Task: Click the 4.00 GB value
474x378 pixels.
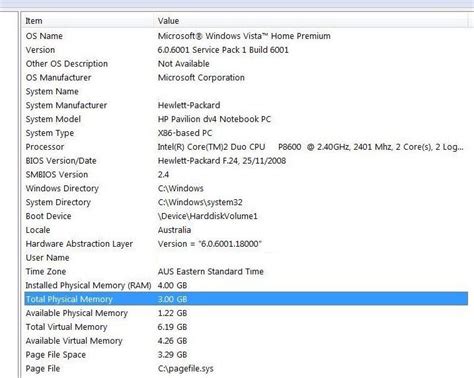Action: click(x=172, y=285)
